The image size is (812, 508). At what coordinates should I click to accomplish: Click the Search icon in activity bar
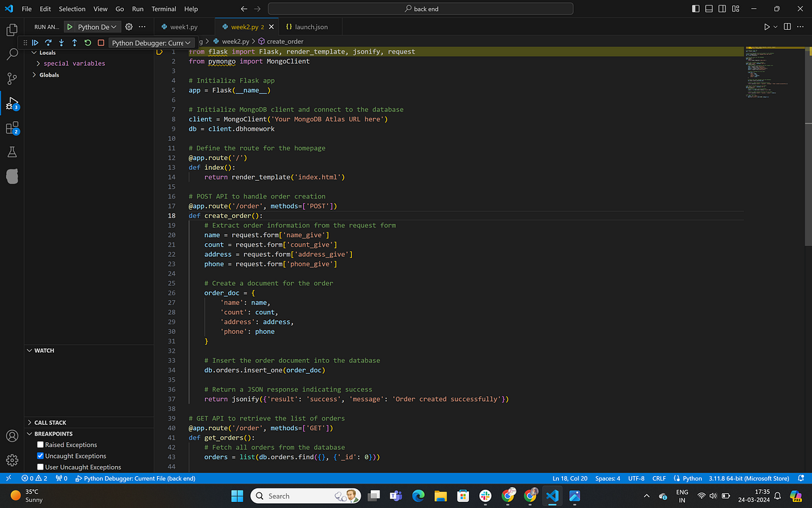click(x=12, y=54)
